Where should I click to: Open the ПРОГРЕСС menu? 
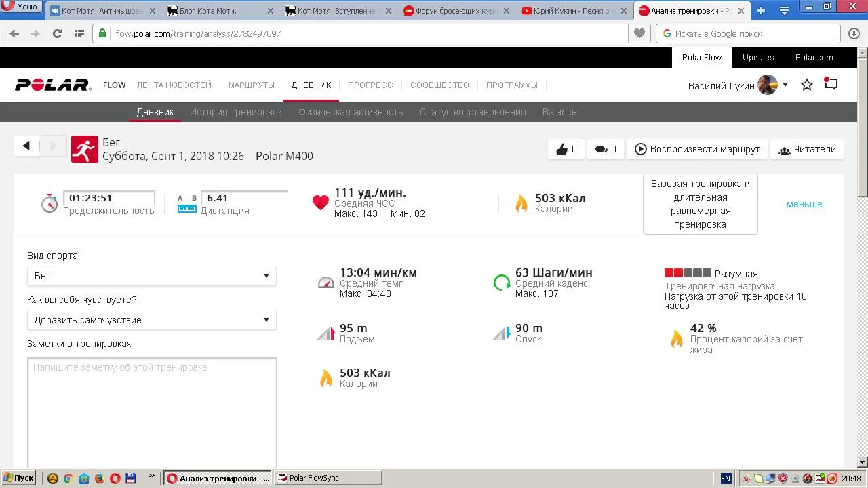pyautogui.click(x=370, y=85)
